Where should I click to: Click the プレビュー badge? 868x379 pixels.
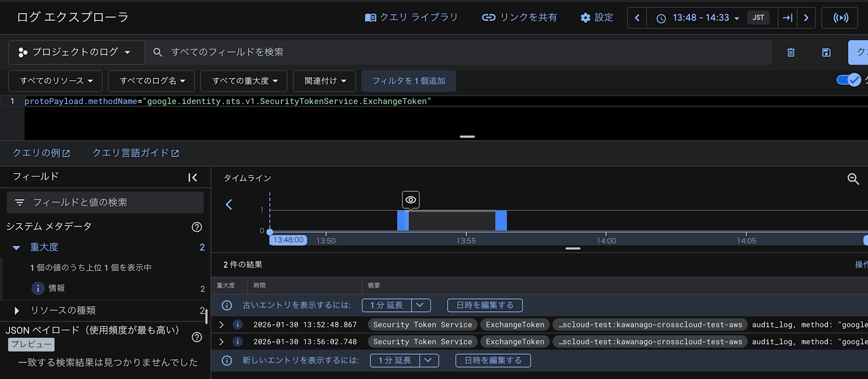(x=31, y=344)
